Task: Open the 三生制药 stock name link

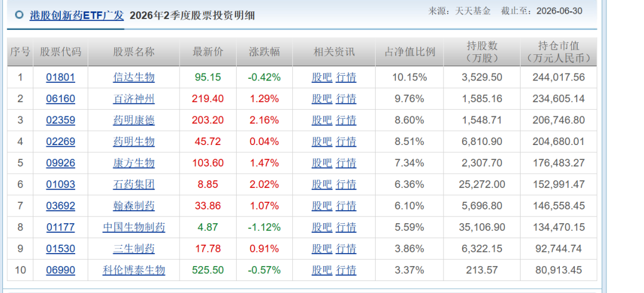Action: (x=134, y=249)
